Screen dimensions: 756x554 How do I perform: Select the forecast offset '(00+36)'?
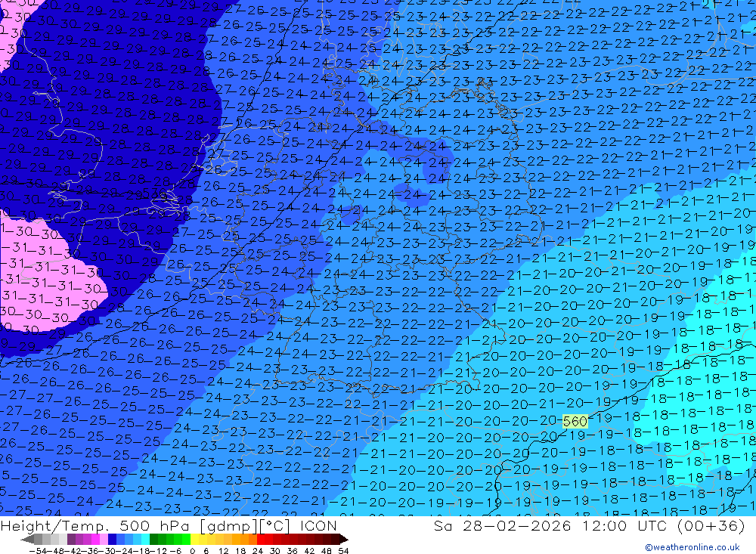coord(711,525)
